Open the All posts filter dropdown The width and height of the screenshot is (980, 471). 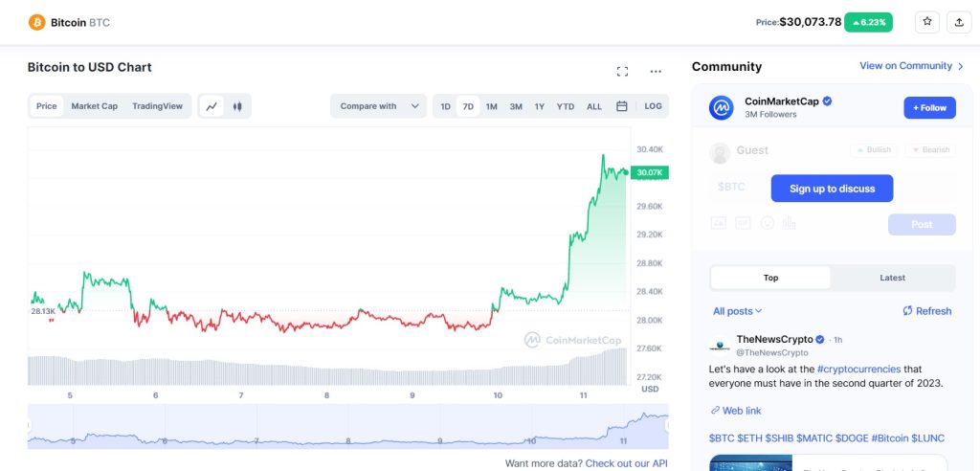point(738,311)
